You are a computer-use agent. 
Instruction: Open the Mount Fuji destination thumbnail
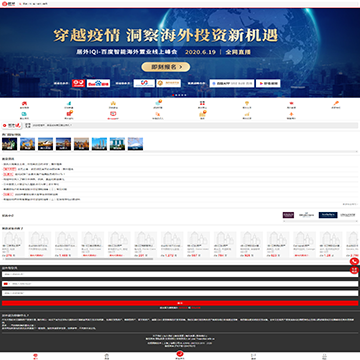click(x=135, y=144)
